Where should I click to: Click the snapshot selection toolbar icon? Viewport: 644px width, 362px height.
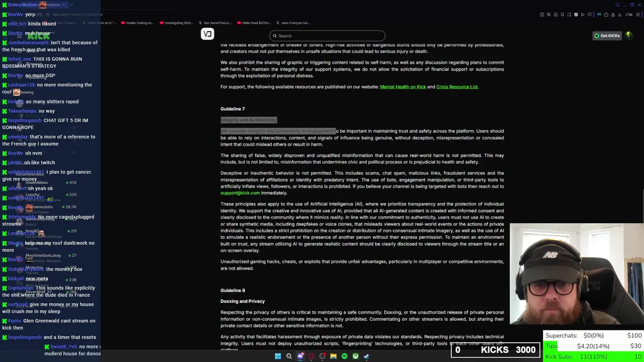(569, 15)
